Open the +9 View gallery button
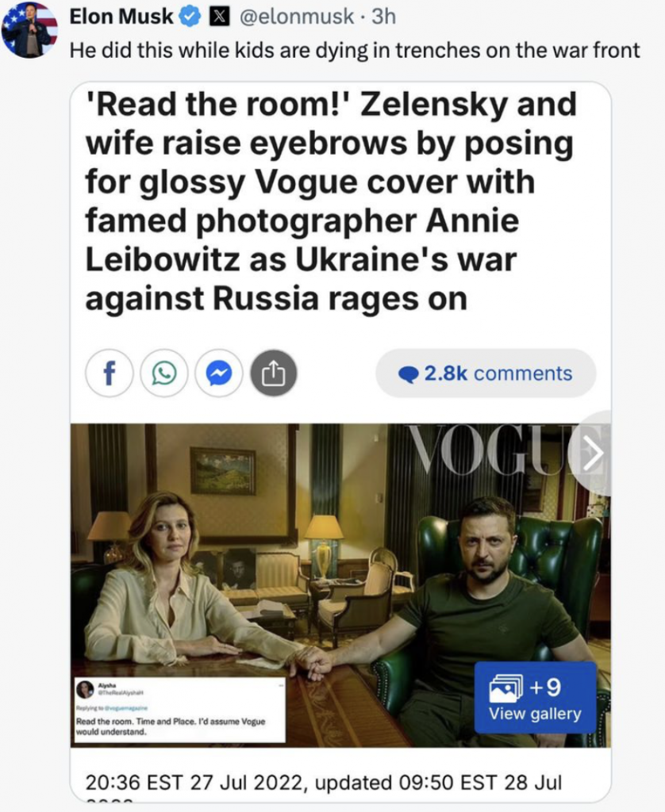The width and height of the screenshot is (665, 812). coord(536,697)
